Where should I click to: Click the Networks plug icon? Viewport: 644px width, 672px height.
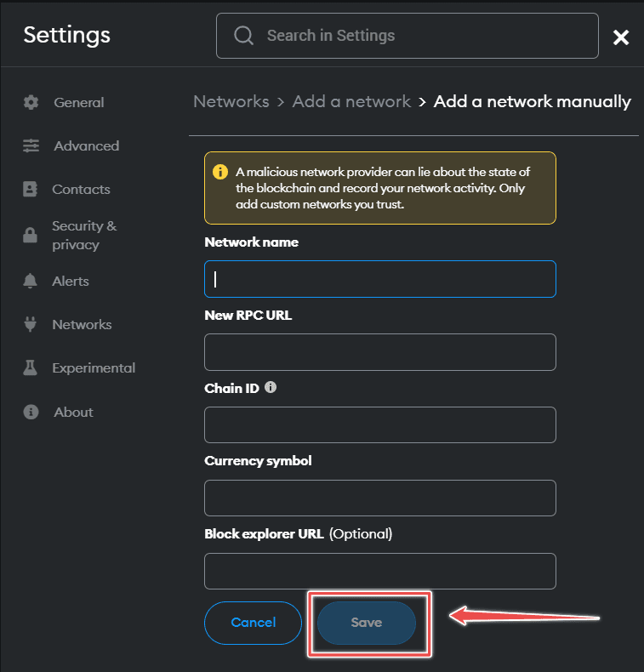pyautogui.click(x=31, y=324)
